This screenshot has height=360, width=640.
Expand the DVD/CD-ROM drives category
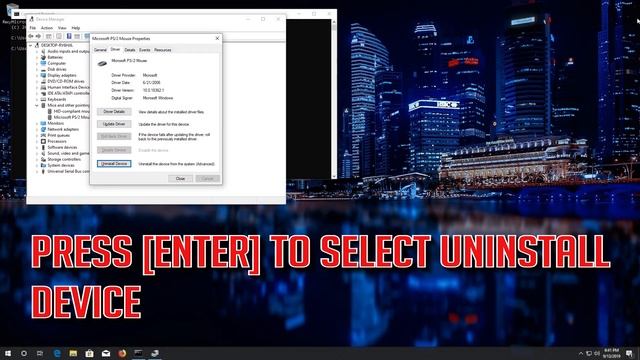pos(37,81)
